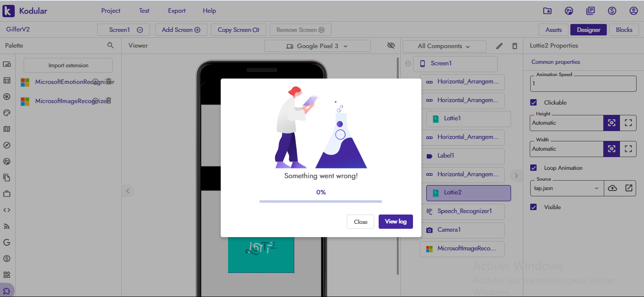The image size is (644, 297).
Task: Select the Connectivity feed palette icon
Action: [x=7, y=226]
